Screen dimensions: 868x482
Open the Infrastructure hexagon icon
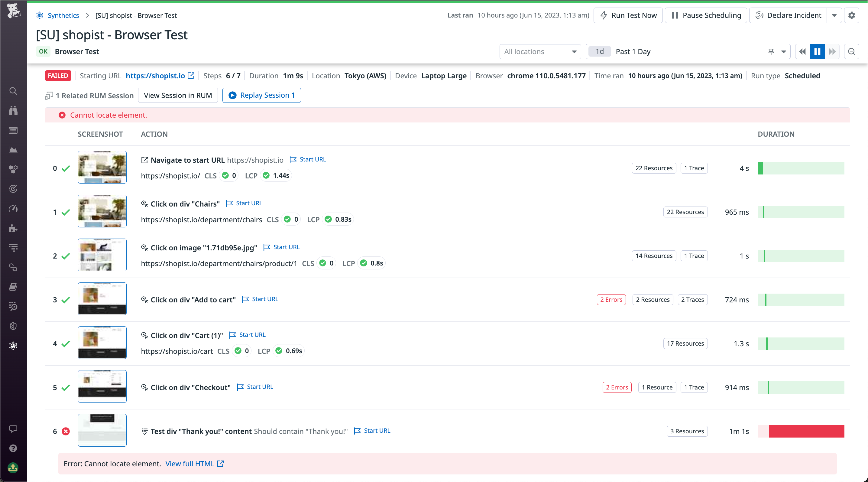[x=13, y=169]
